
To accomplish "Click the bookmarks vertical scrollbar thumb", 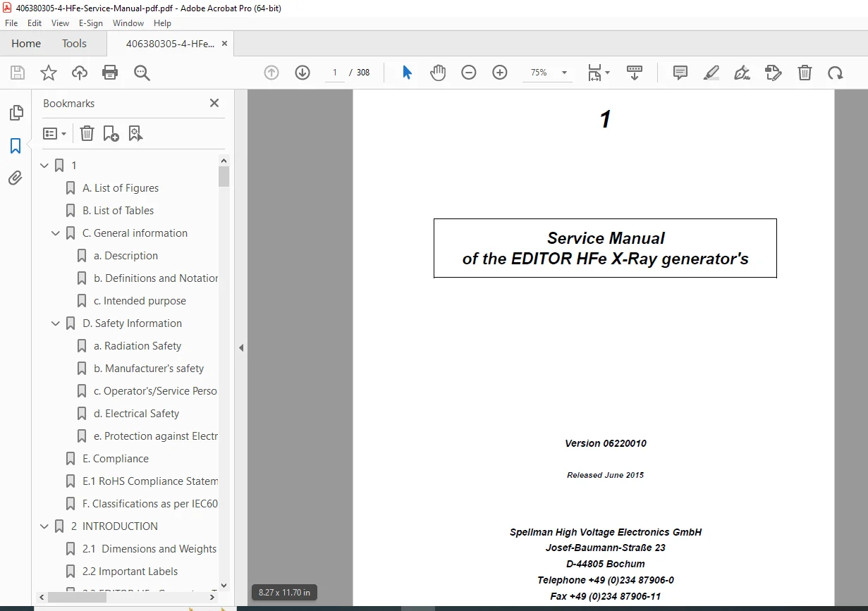I will [x=224, y=176].
